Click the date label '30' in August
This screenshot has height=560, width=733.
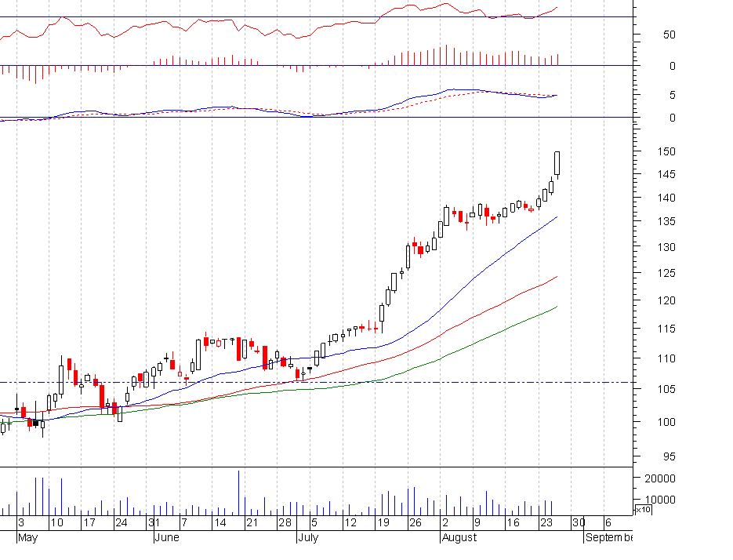(x=579, y=522)
